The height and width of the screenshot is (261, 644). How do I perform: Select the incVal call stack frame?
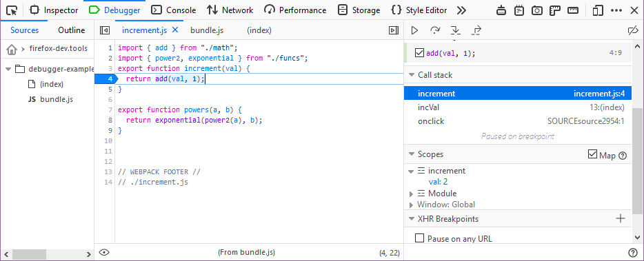518,107
